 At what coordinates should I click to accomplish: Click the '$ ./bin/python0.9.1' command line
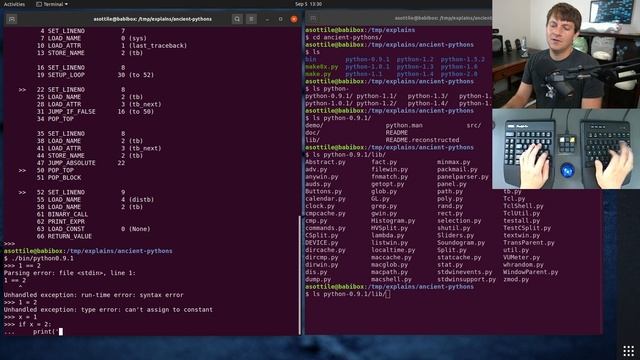(39, 258)
